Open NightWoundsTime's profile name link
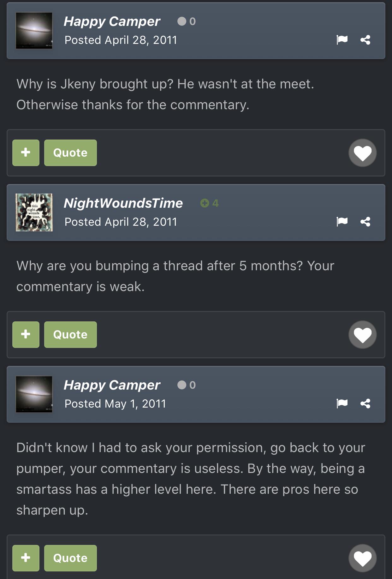This screenshot has height=579, width=392. click(x=123, y=203)
